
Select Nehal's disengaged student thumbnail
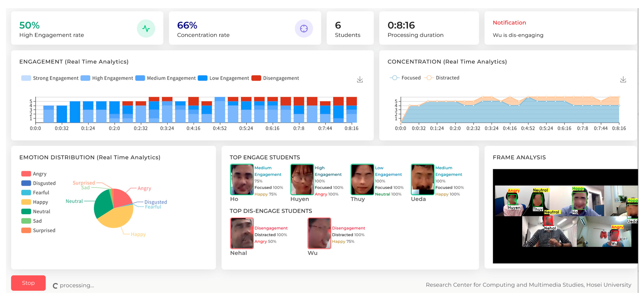click(x=242, y=233)
